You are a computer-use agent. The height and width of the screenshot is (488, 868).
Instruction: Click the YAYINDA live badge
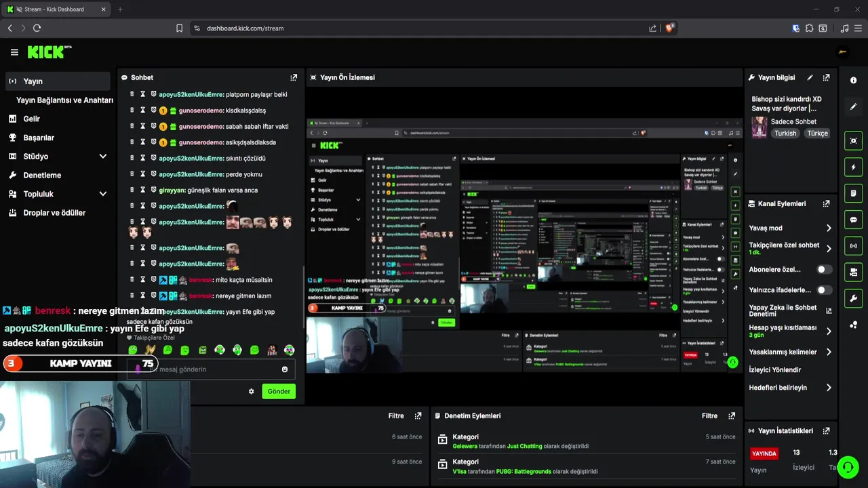(764, 453)
